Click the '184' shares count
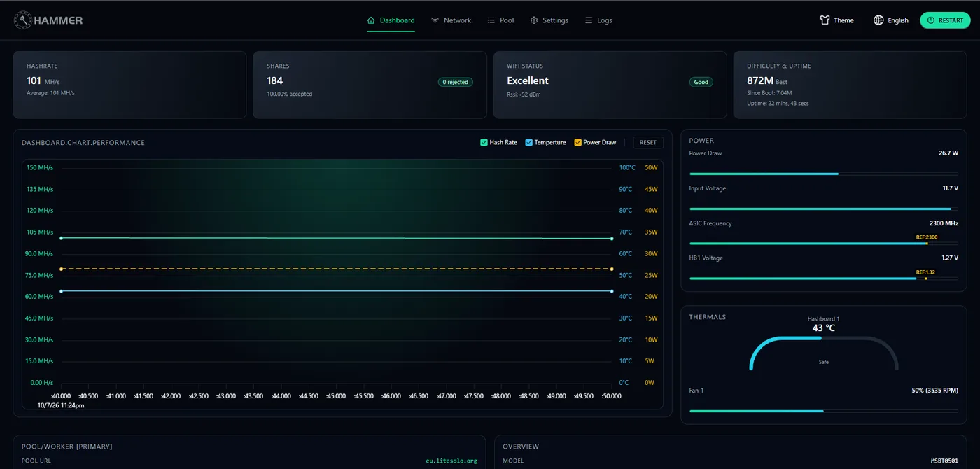 pos(275,80)
